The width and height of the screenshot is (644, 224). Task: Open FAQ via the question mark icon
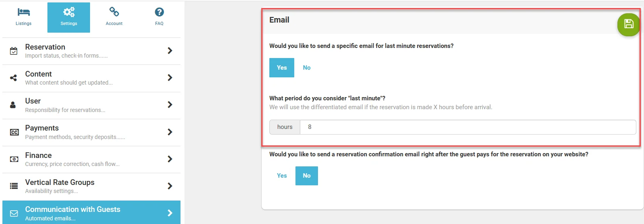click(x=159, y=12)
